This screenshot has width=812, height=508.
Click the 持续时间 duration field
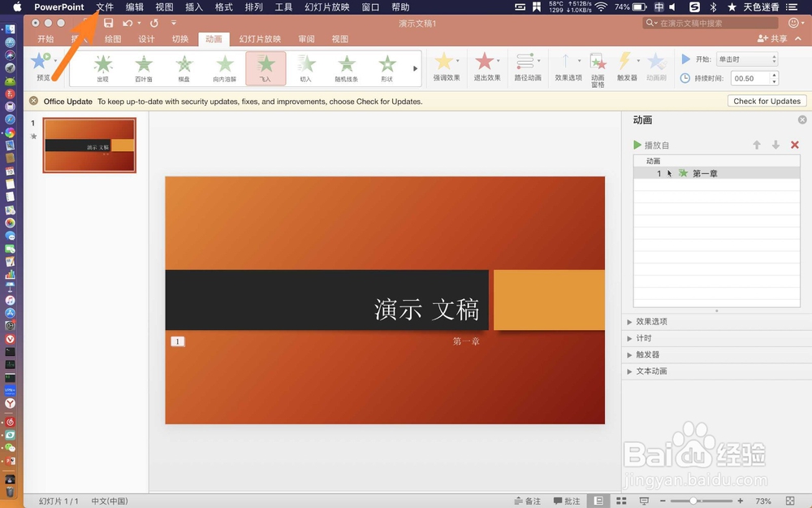(x=750, y=78)
